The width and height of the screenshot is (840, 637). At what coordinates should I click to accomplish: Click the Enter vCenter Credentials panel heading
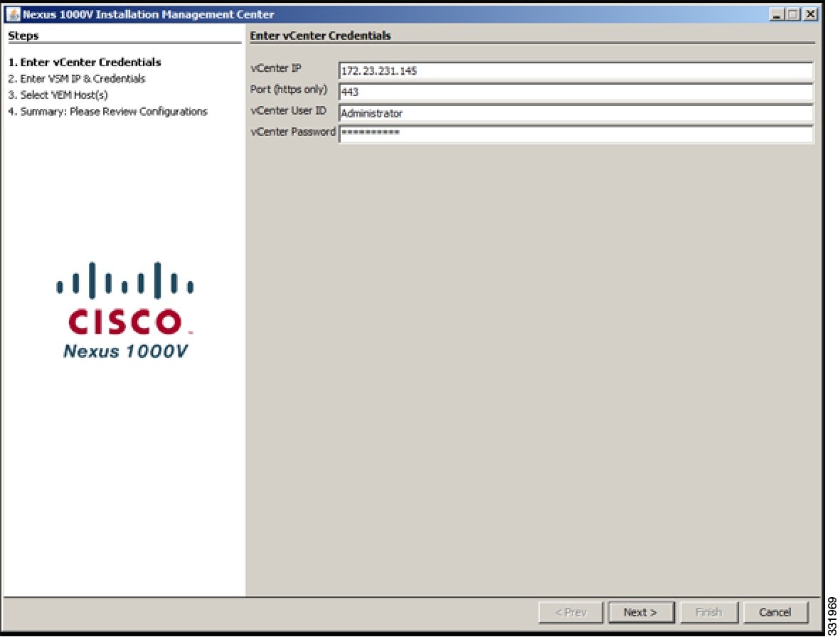[x=320, y=36]
